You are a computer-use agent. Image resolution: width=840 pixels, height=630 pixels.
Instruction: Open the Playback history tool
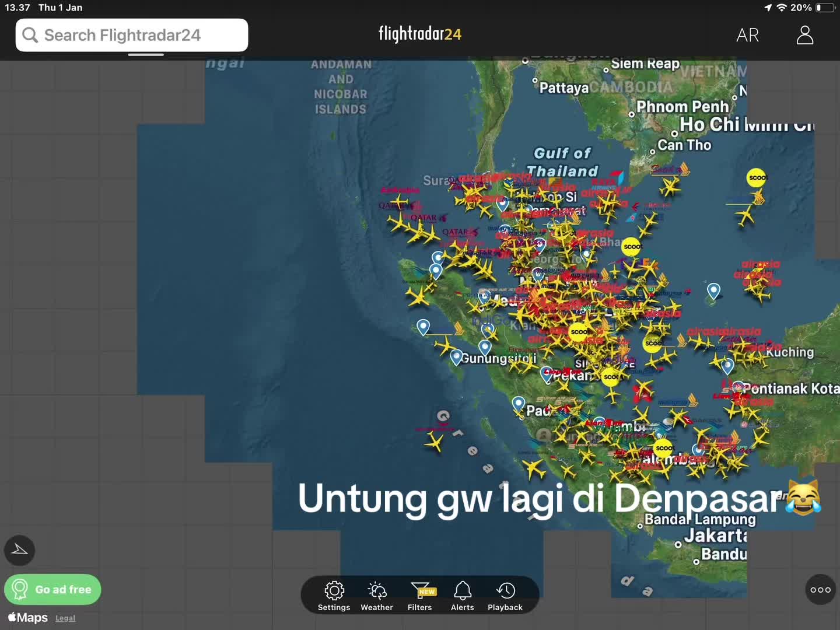click(505, 596)
